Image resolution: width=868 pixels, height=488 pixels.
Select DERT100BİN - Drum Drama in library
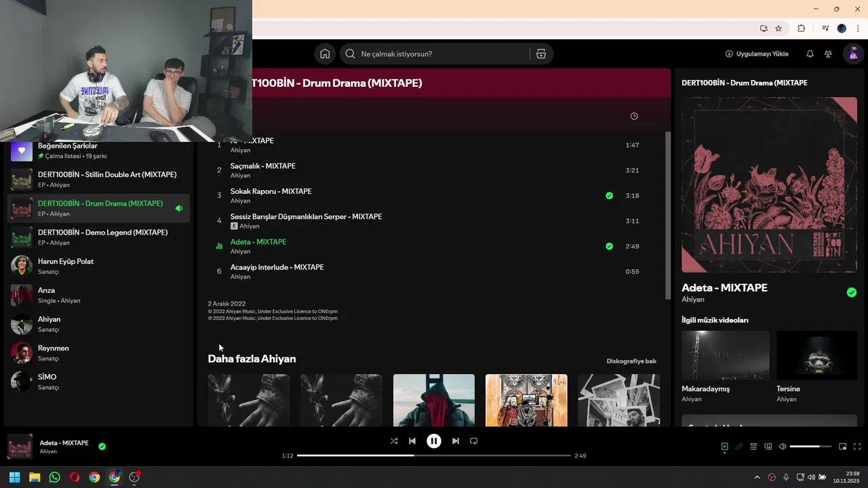99,208
